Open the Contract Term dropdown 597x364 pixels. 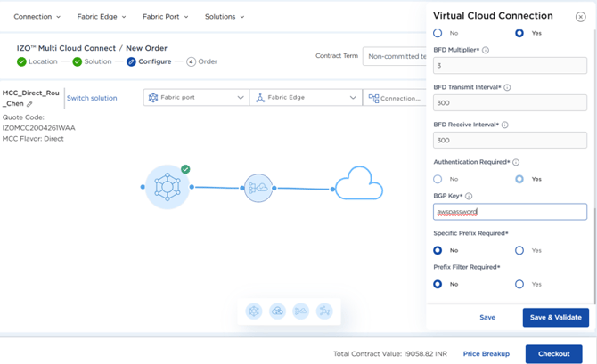[395, 56]
